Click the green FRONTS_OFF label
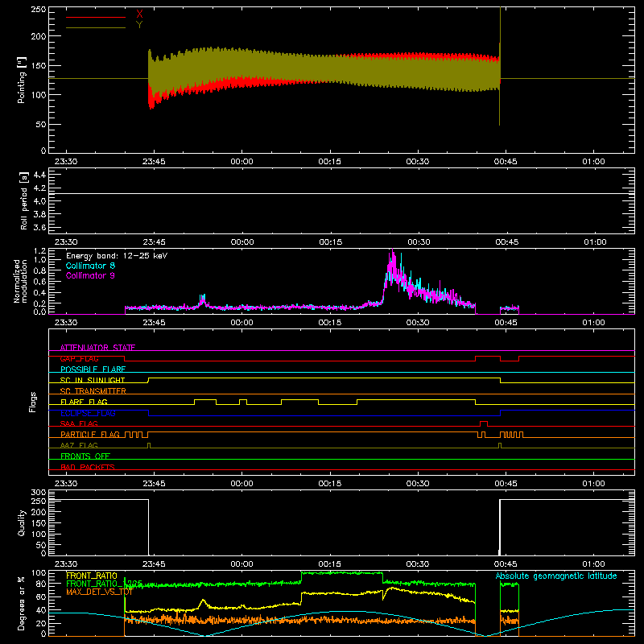Image resolution: width=644 pixels, height=644 pixels. click(x=85, y=456)
